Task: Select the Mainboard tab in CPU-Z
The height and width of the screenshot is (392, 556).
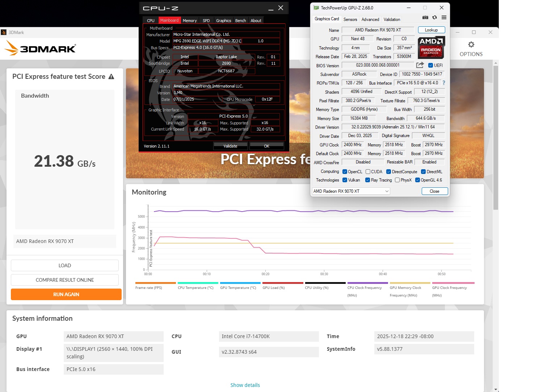Action: tap(169, 20)
